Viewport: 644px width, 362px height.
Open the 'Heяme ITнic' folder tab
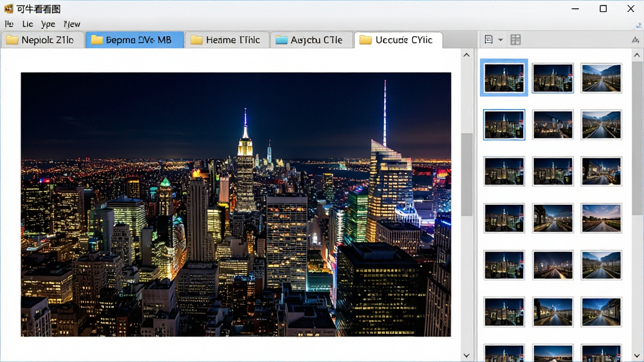coord(227,40)
